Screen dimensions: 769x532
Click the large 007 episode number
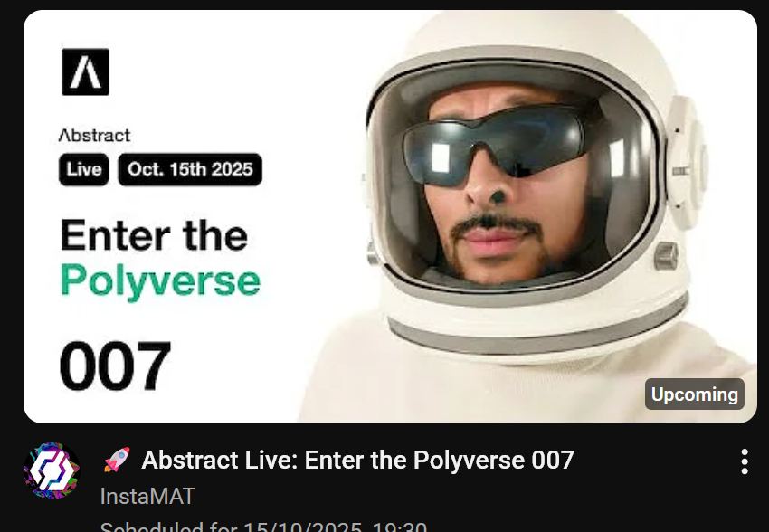pos(115,366)
